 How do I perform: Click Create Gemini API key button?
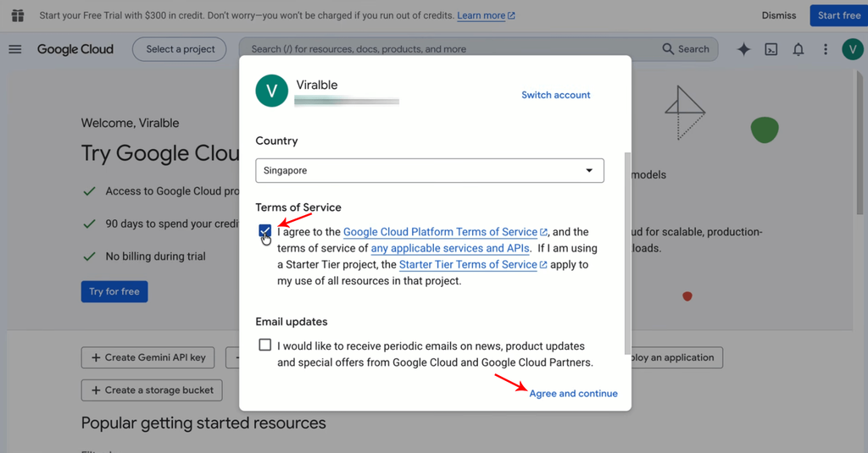147,357
